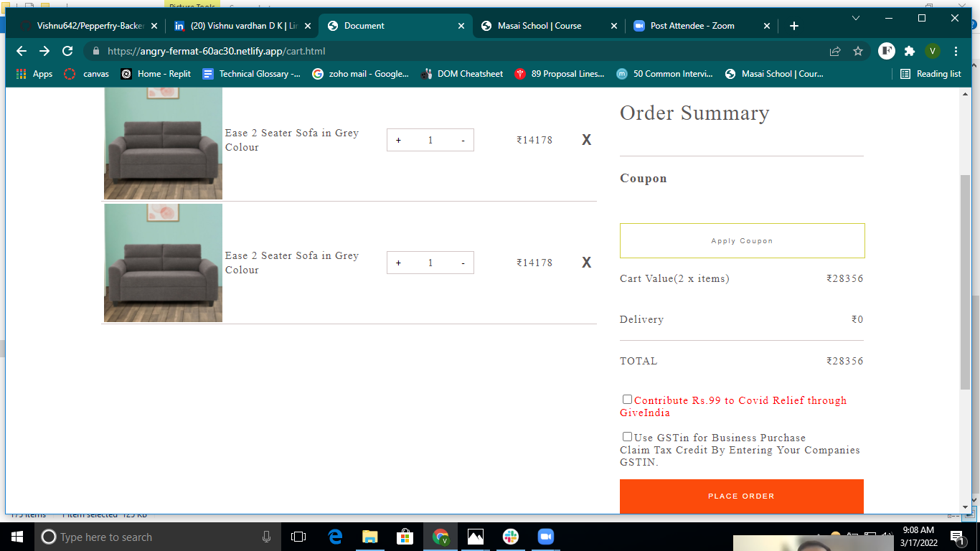
Task: Open the Reading list panel
Action: [x=930, y=73]
